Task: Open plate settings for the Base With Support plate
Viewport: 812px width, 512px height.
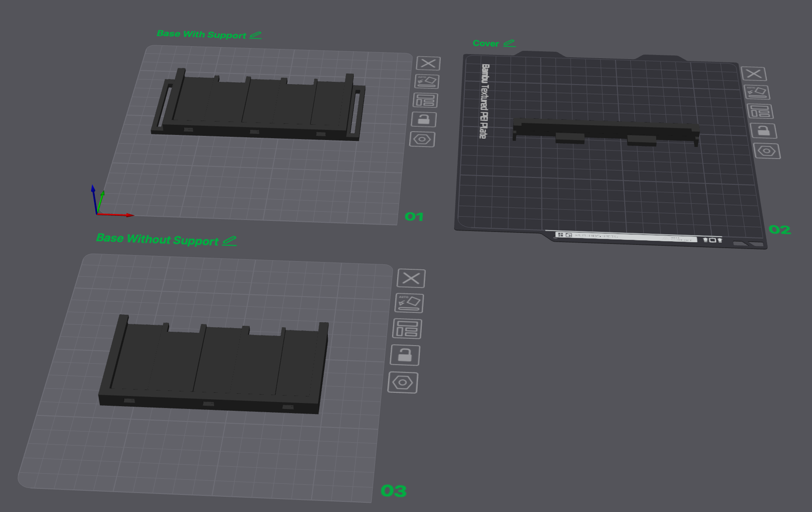Action: 422,139
